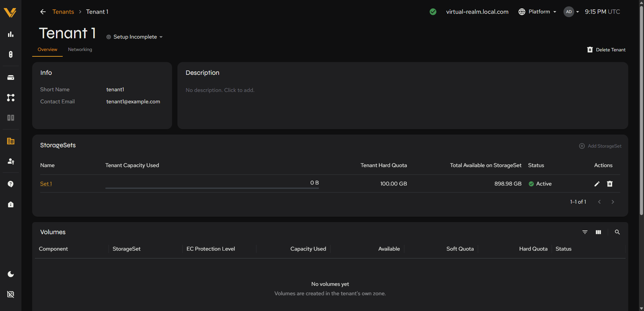Go to previous StorageSets page
The image size is (644, 311).
pos(599,202)
